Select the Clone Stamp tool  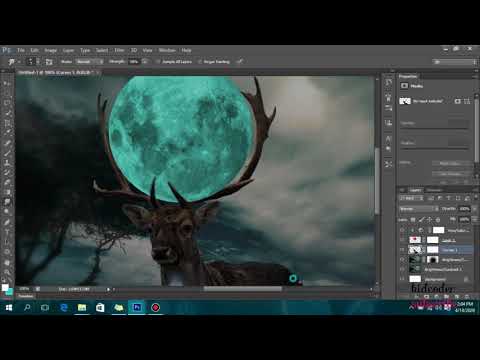pyautogui.click(x=7, y=163)
